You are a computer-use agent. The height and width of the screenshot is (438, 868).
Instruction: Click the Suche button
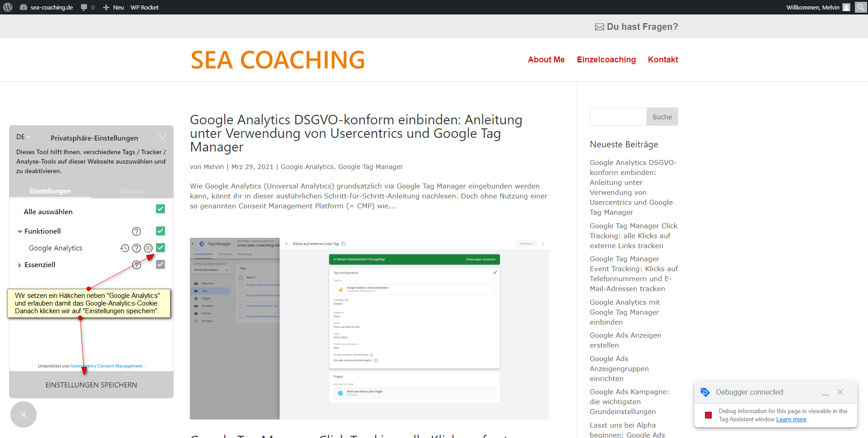pyautogui.click(x=662, y=117)
